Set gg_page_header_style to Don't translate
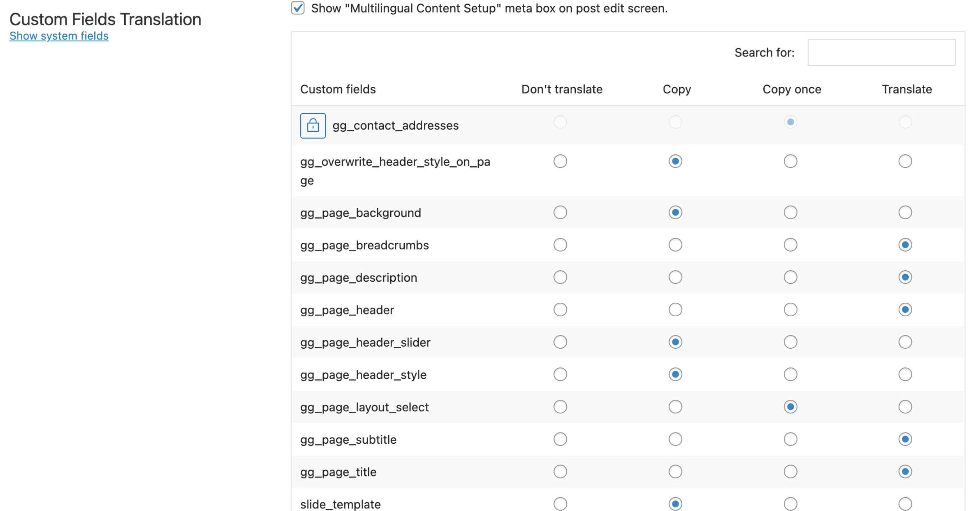 560,375
